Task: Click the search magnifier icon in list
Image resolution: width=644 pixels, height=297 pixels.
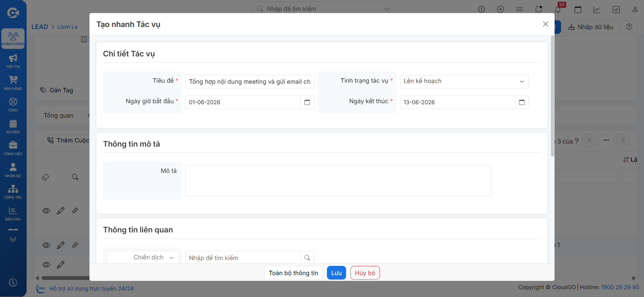Action: (x=75, y=177)
